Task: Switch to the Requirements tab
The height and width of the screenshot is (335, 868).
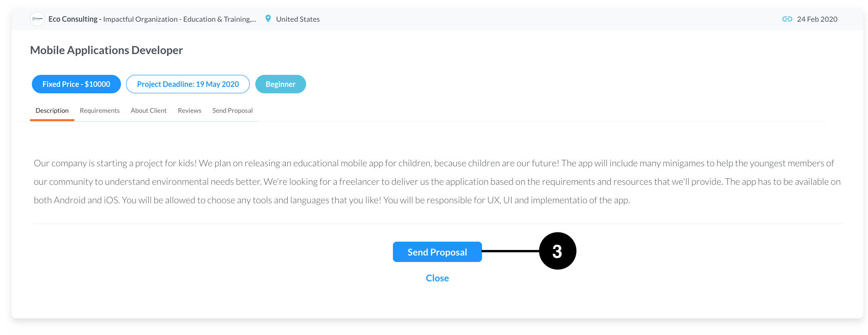Action: tap(100, 111)
